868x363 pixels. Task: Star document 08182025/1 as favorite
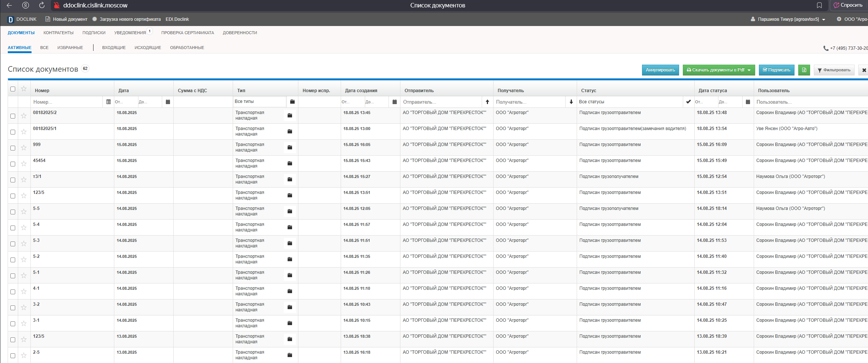pyautogui.click(x=24, y=132)
